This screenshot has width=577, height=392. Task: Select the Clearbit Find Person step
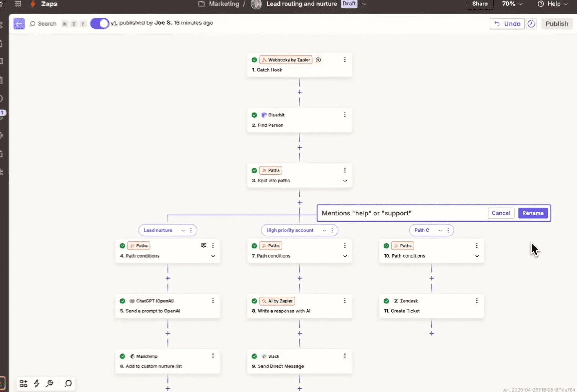[x=299, y=120]
